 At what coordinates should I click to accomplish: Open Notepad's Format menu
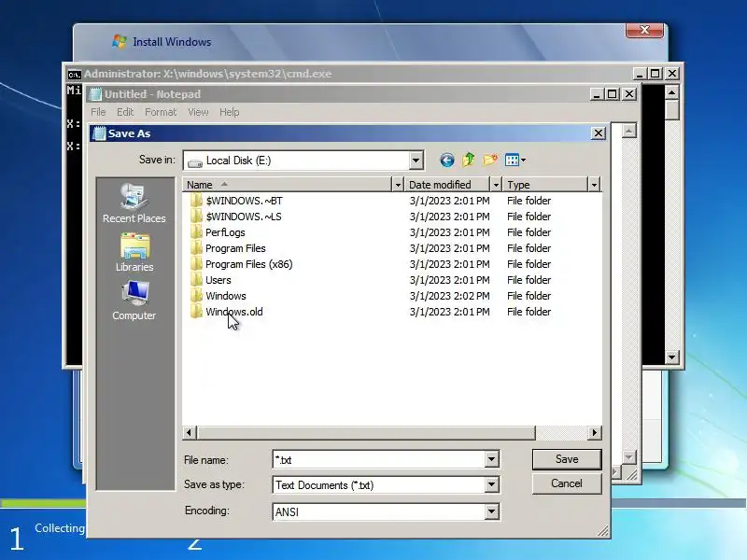pyautogui.click(x=161, y=112)
